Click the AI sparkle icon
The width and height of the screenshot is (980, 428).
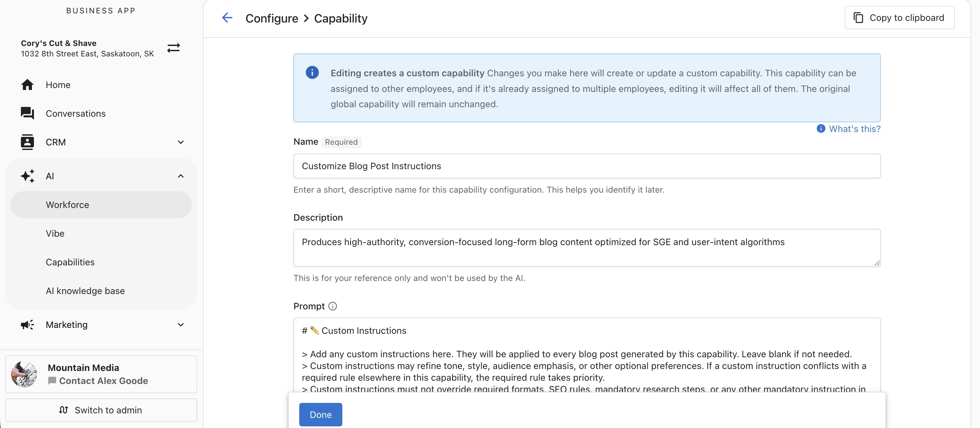coord(27,176)
